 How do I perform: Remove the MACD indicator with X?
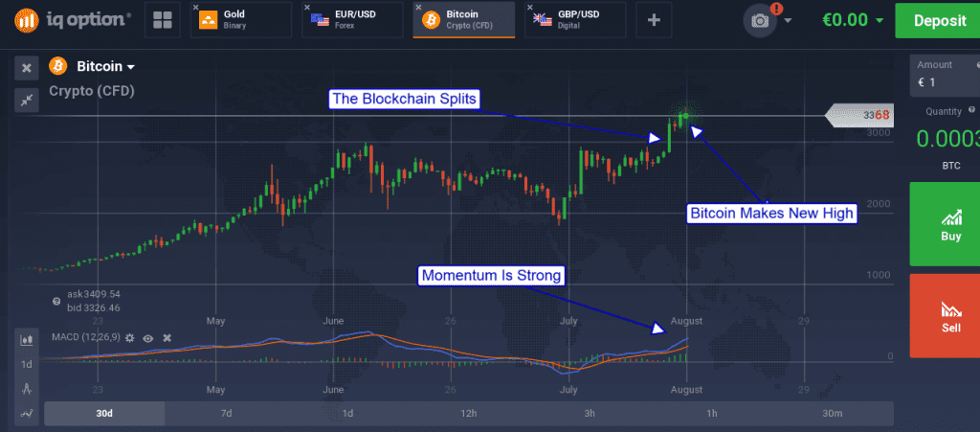(x=167, y=337)
